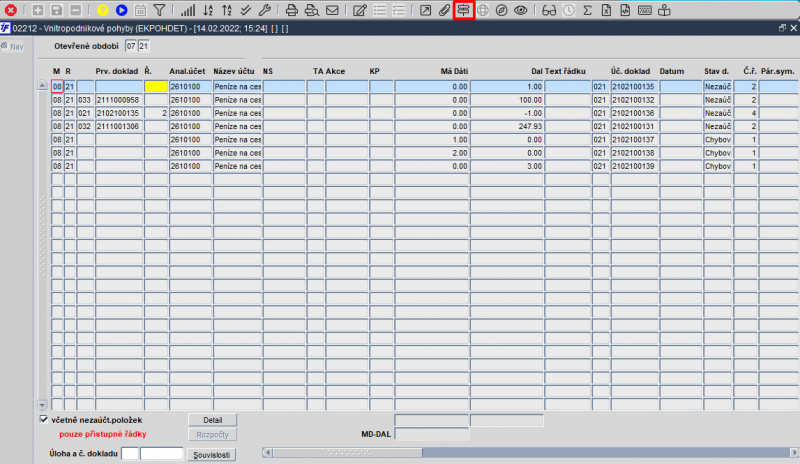Click horizontal scrollbar left arrow

coord(267,452)
